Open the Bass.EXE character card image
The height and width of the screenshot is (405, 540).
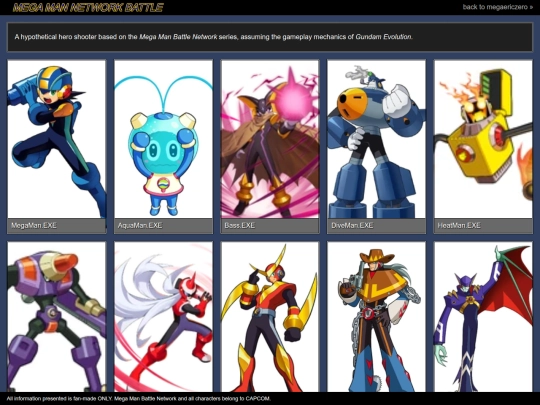click(270, 139)
